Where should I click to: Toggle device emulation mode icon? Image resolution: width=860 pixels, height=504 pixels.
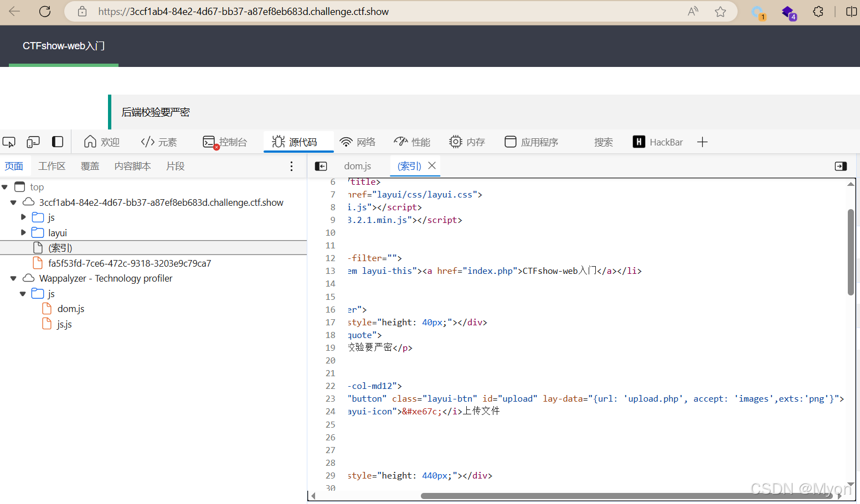coord(33,142)
